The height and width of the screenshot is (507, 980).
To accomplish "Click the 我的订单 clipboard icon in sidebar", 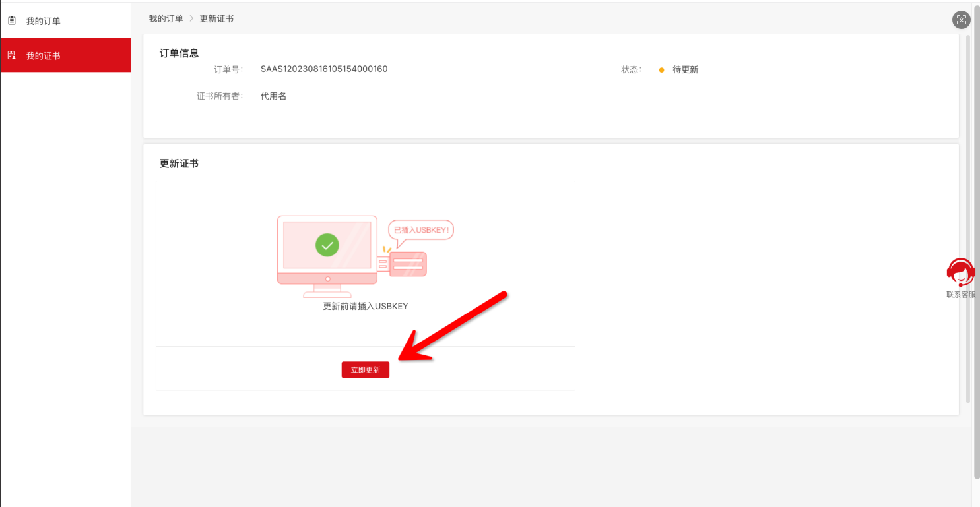I will 11,21.
